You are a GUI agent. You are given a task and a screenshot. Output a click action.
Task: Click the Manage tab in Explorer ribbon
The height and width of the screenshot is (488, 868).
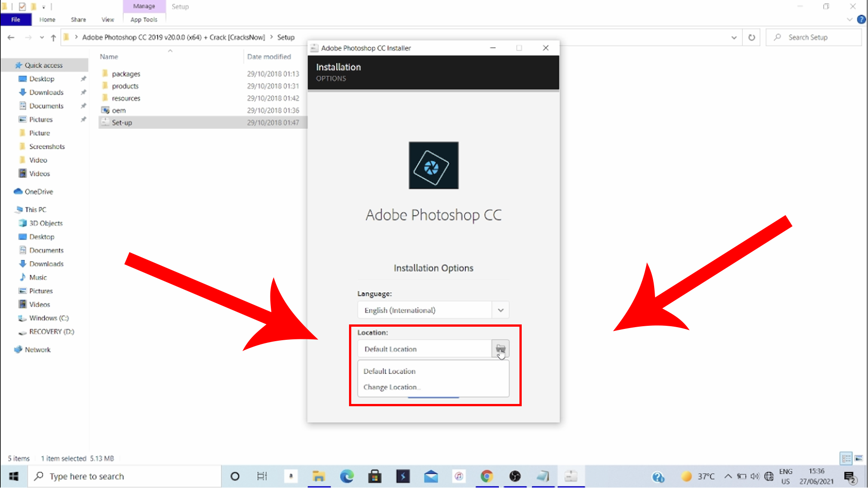(144, 6)
